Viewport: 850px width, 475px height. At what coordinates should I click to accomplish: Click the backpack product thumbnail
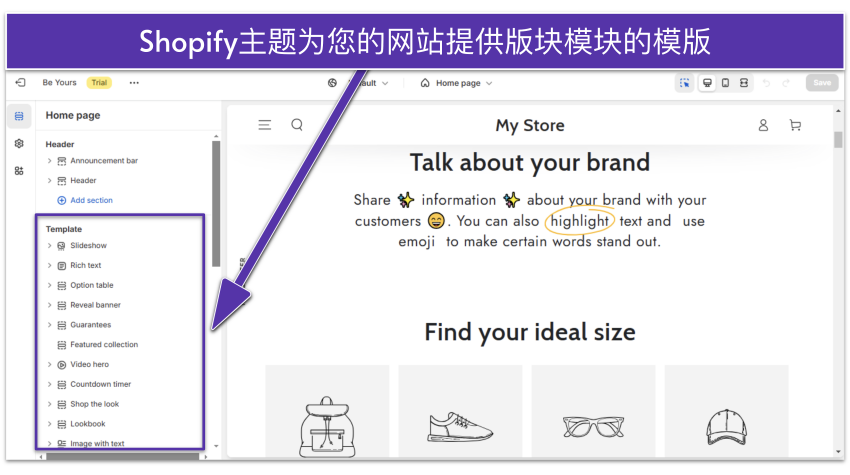pyautogui.click(x=327, y=421)
